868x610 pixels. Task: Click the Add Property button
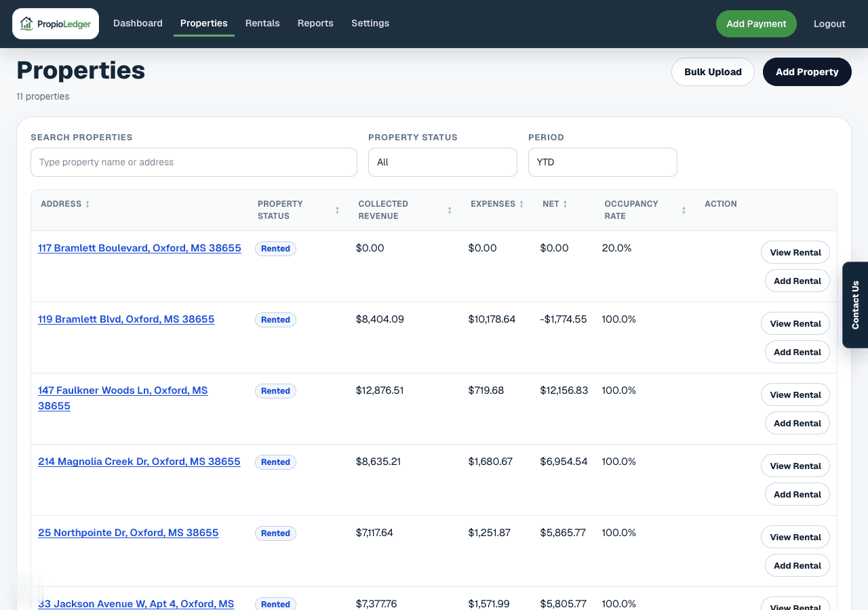pyautogui.click(x=807, y=72)
